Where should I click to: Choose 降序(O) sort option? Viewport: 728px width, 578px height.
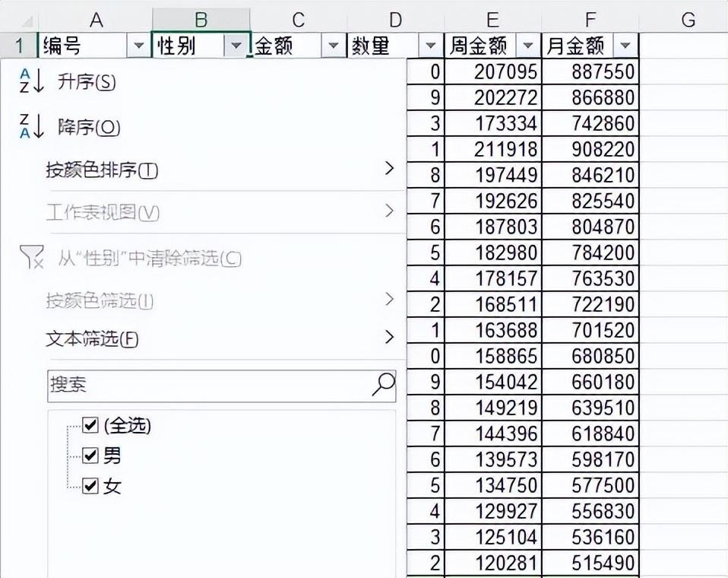pos(89,127)
